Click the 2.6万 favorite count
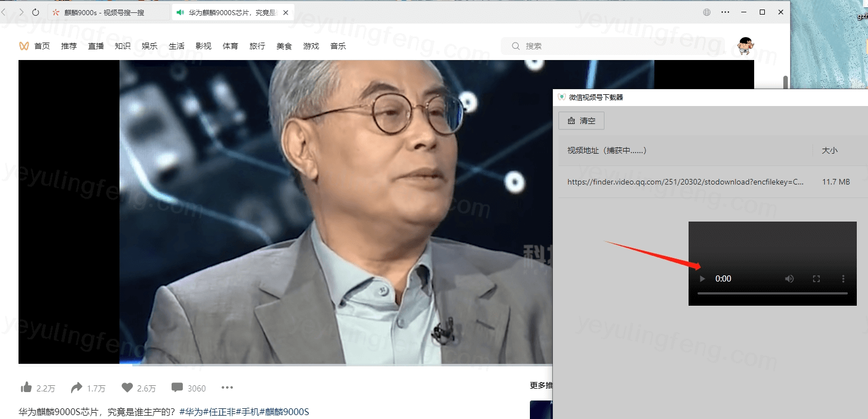Screen dimensions: 868x419 tap(147, 388)
